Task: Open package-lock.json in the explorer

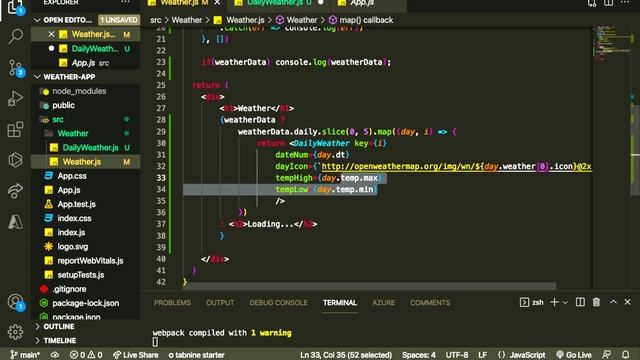Action: point(86,303)
